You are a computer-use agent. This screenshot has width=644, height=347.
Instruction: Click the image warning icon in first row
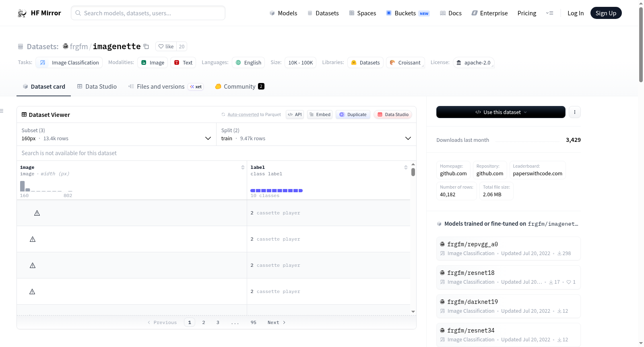pyautogui.click(x=37, y=213)
